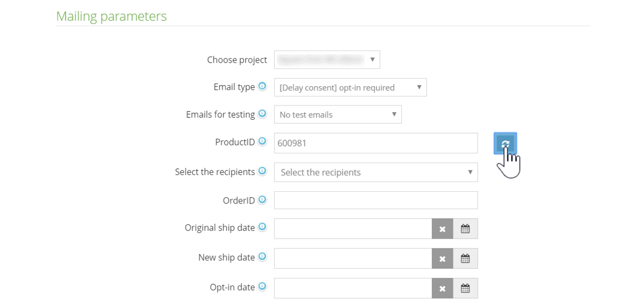Clear the New ship date value
Screen dimensions: 644x308
click(x=442, y=259)
